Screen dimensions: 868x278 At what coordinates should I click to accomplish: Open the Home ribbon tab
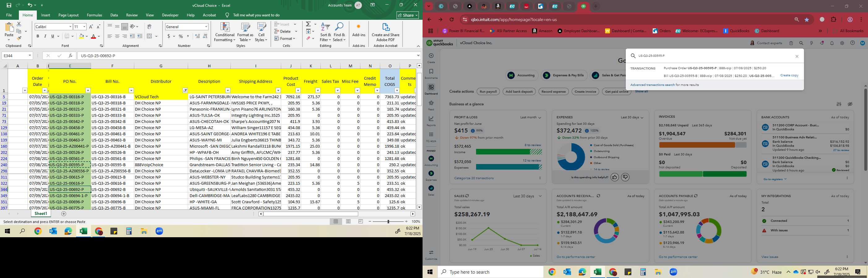[28, 15]
